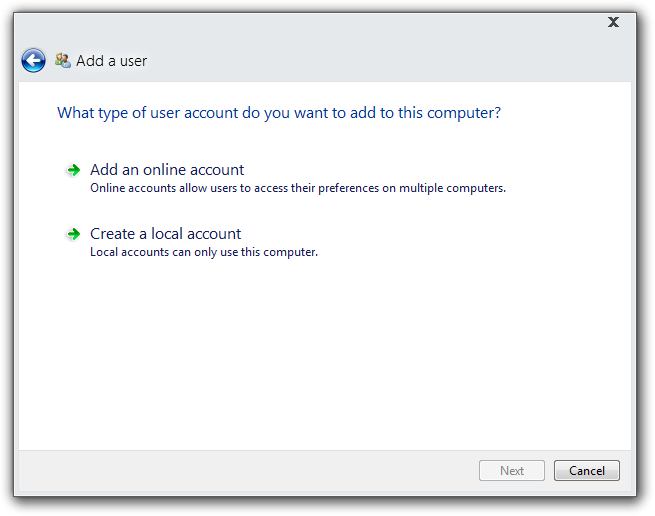Click the users icon beside the title
Screen dimensions: 655x516
point(63,60)
